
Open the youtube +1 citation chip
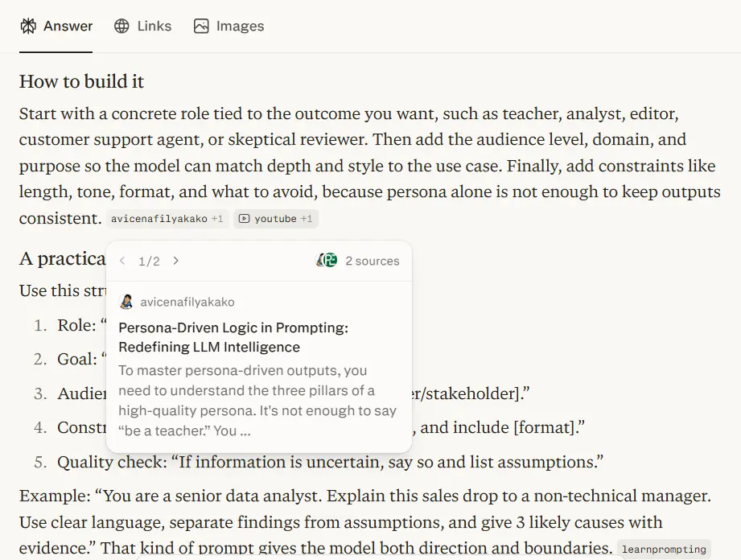[275, 219]
